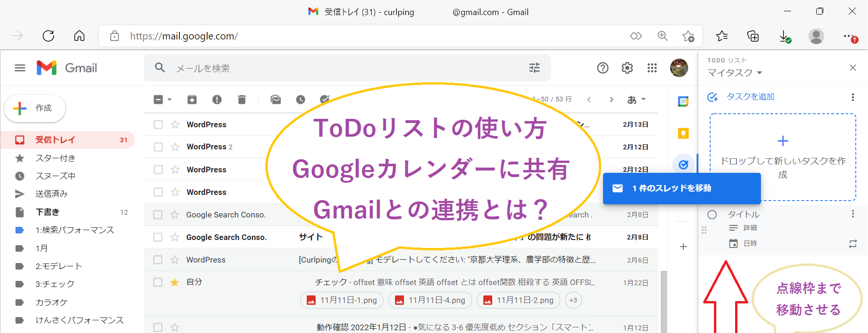The width and height of the screenshot is (868, 333).
Task: Open the task list options three-dot menu
Action: [852, 97]
